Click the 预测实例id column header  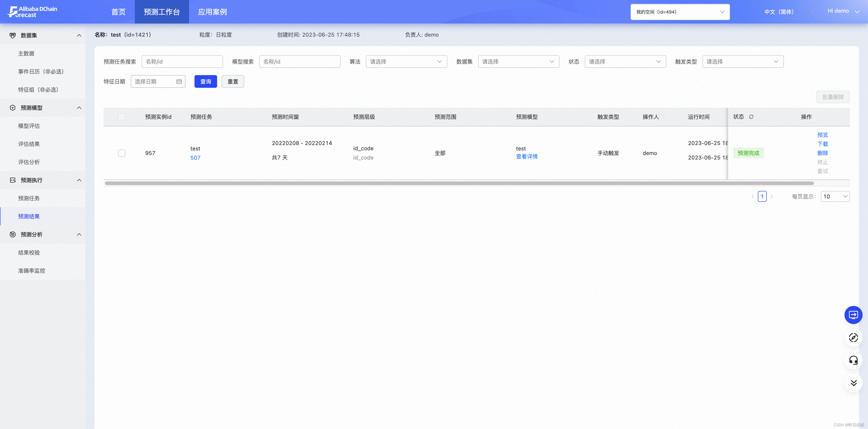point(158,117)
